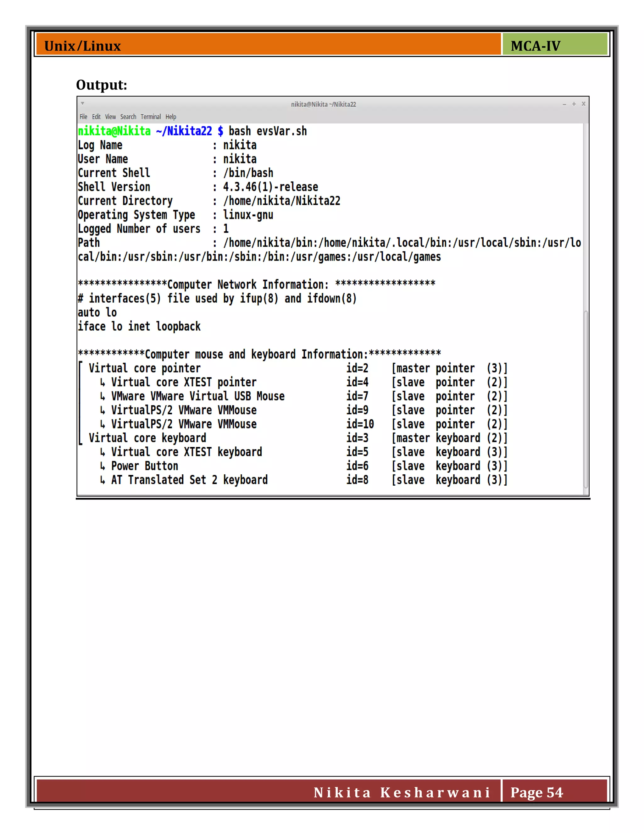Click the terminal vertical scrollbar thumb

pos(586,399)
